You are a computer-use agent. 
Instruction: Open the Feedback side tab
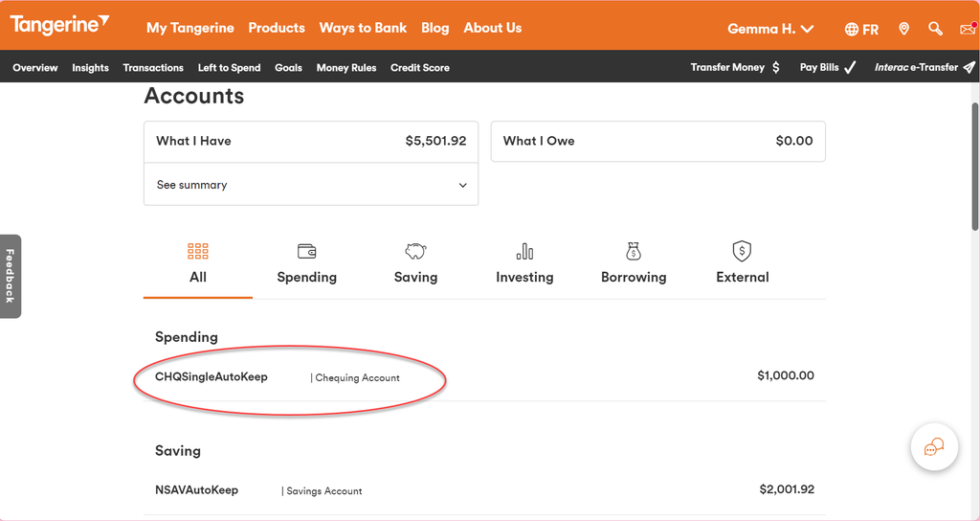[x=10, y=276]
